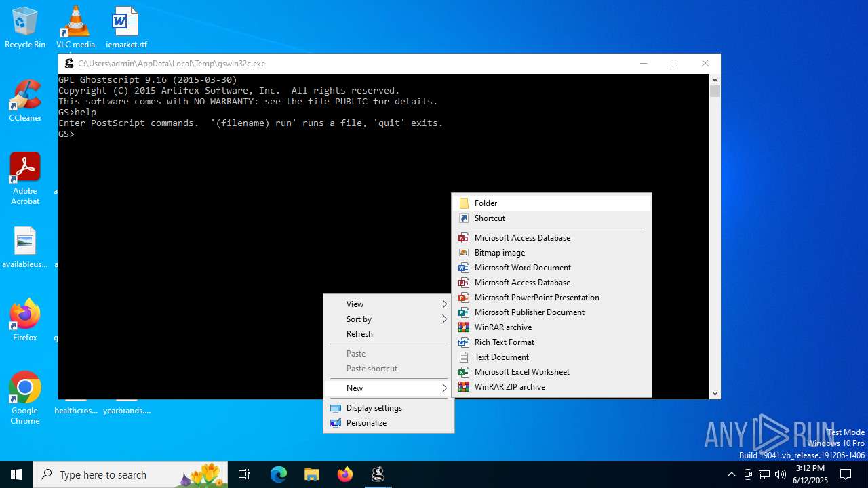Click the Publisher Document icon in the submenu
Image resolution: width=868 pixels, height=488 pixels.
coord(464,312)
